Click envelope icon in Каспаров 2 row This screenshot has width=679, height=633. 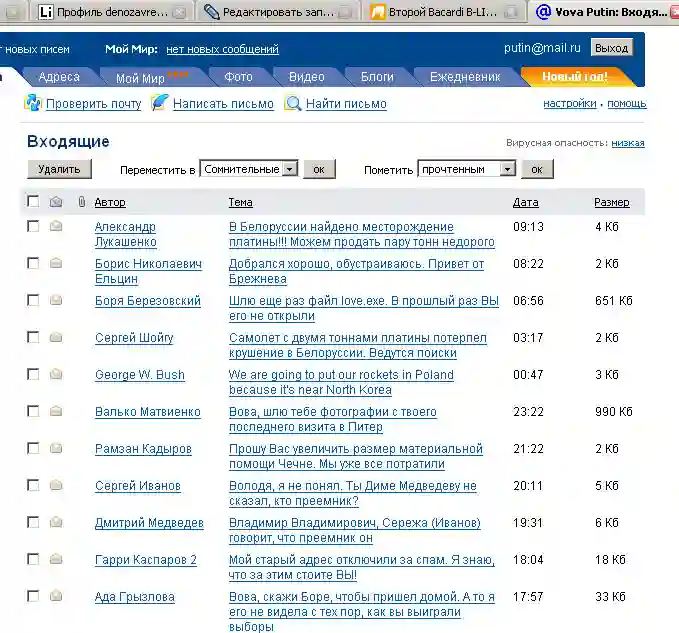[x=56, y=559]
